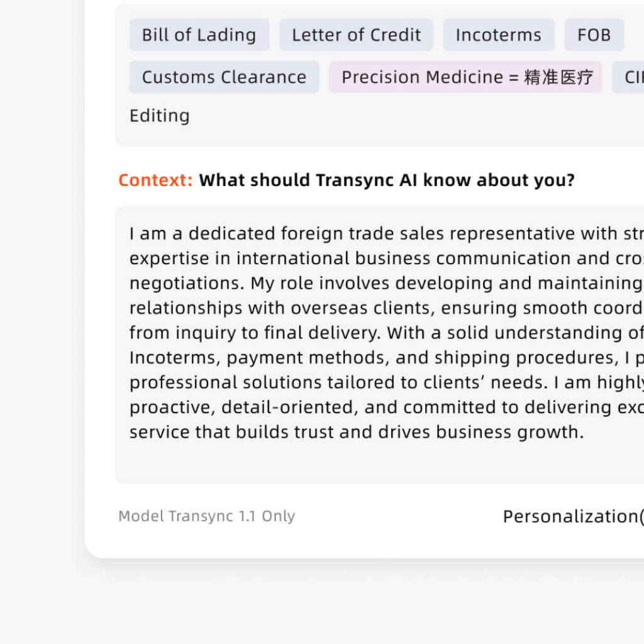Viewport: 644px width, 644px height.
Task: Click the Letter of Credit chip to remove it
Action: [355, 35]
